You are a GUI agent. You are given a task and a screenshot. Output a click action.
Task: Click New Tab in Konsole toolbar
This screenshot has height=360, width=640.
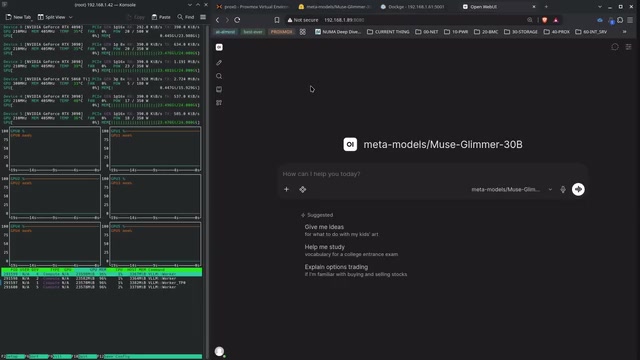pyautogui.click(x=18, y=17)
